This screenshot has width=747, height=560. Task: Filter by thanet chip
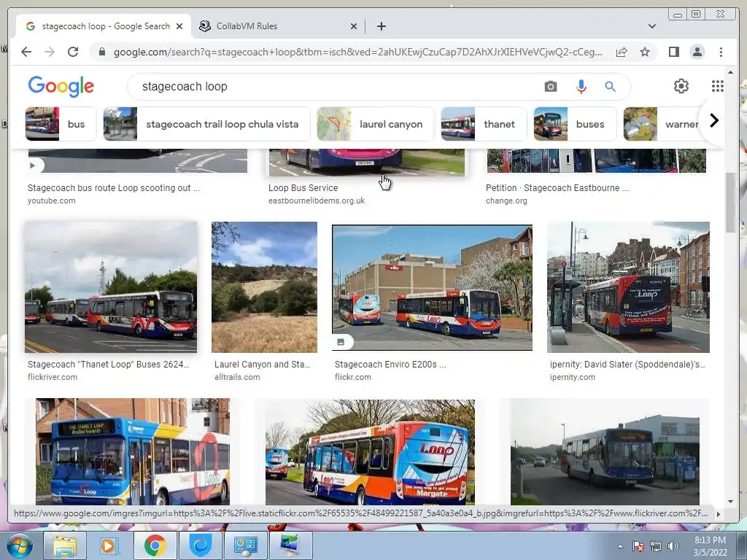pyautogui.click(x=484, y=124)
